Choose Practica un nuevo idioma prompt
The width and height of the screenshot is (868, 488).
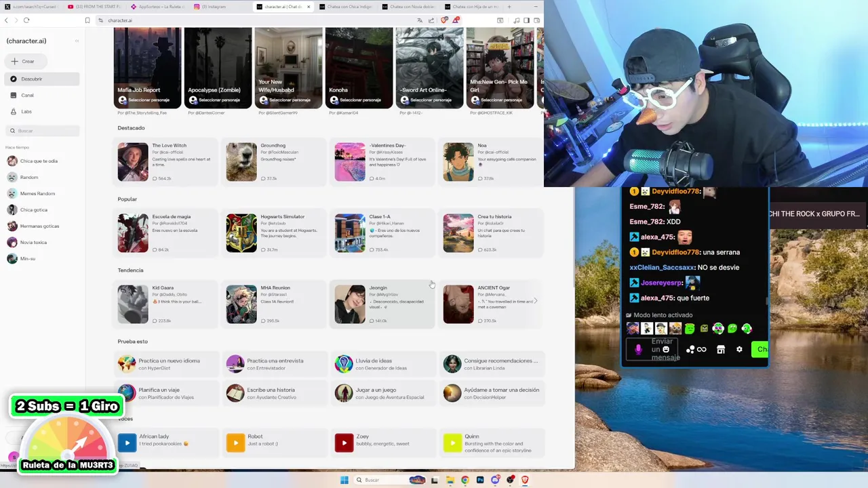[x=166, y=364]
